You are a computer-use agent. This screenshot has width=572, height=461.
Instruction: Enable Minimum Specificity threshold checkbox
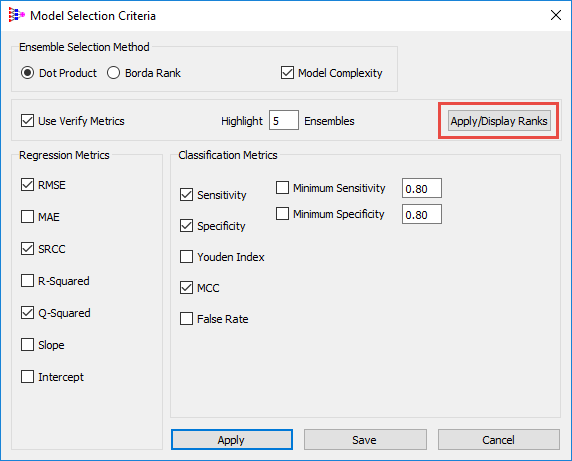pos(282,214)
